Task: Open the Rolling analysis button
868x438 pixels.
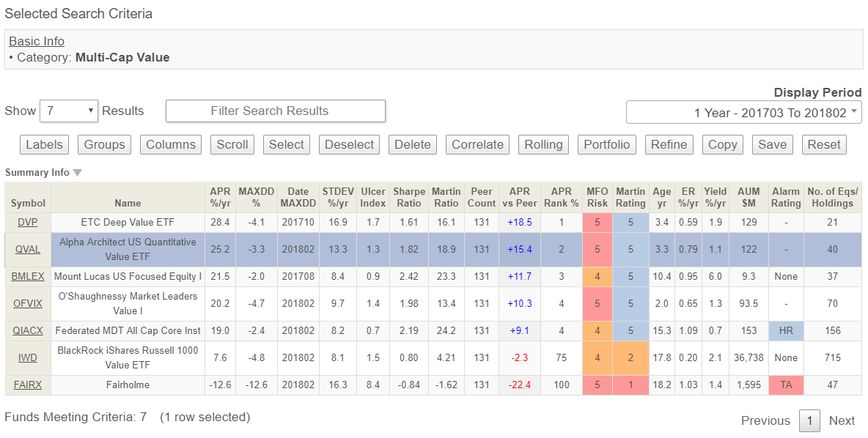Action: point(543,145)
